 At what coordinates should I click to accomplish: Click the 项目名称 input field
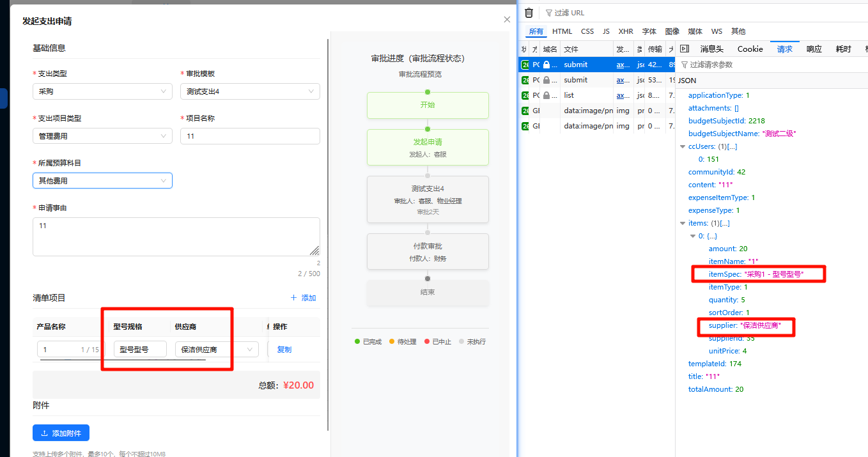point(250,136)
